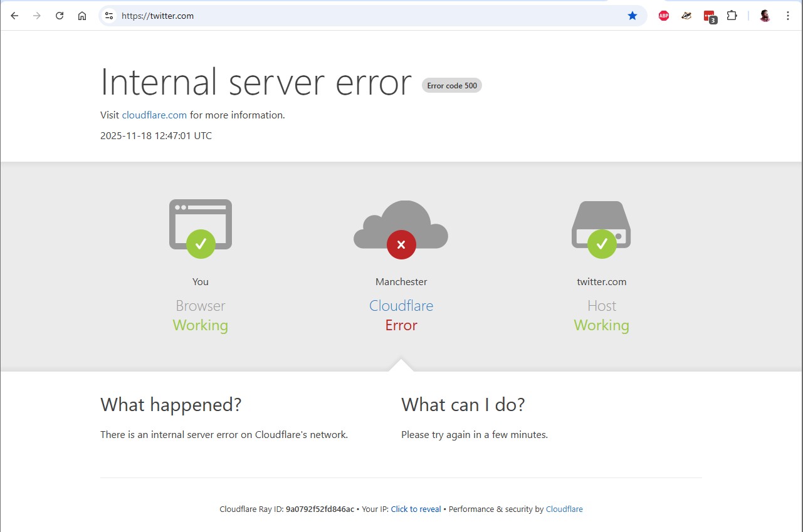Reveal your IP address
Viewport: 803px width, 532px height.
416,509
